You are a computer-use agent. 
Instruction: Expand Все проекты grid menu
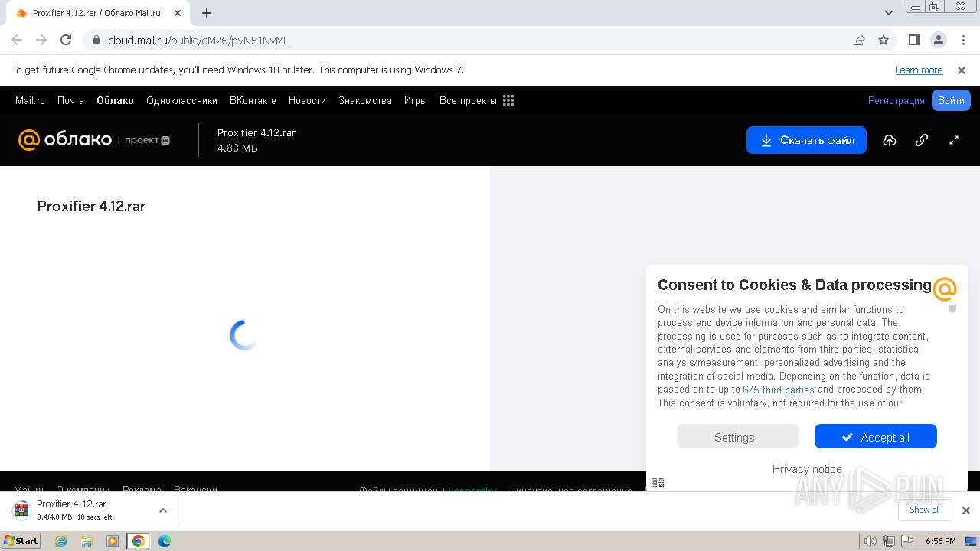pos(476,100)
